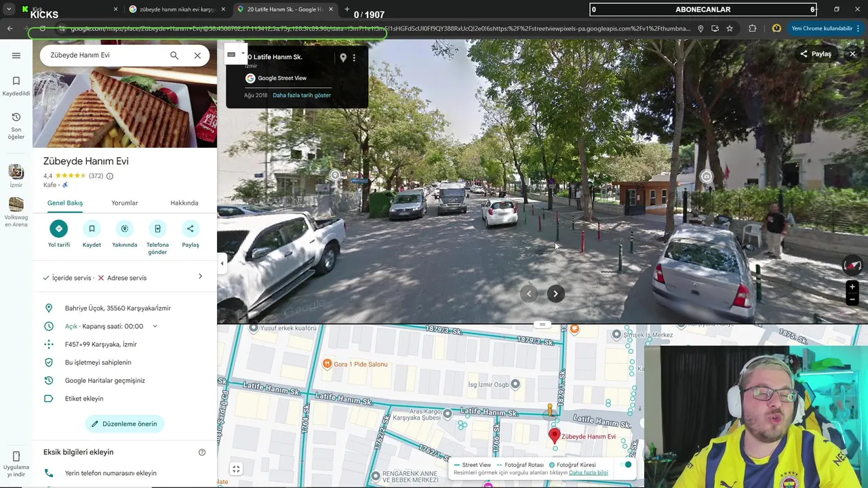This screenshot has height=488, width=868.
Task: Copy the plus code F457+99 Karşıyaka, İzmir
Action: (x=101, y=344)
